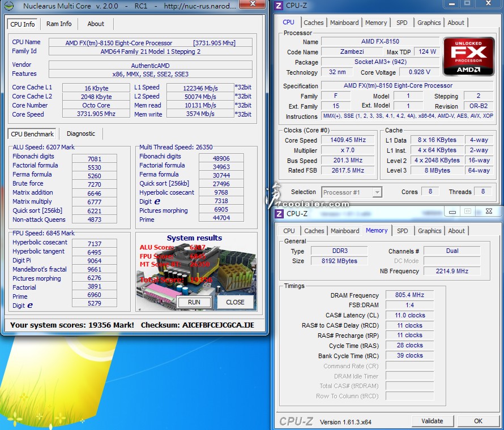Click the Instructions field in CPU-Z
The height and width of the screenshot is (430, 504).
(407, 116)
